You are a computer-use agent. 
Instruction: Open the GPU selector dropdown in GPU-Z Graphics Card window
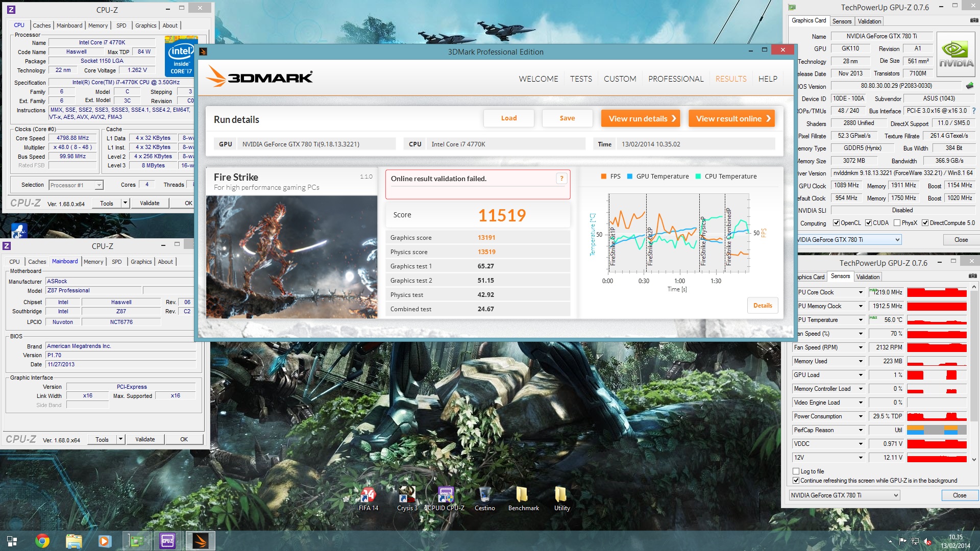897,240
